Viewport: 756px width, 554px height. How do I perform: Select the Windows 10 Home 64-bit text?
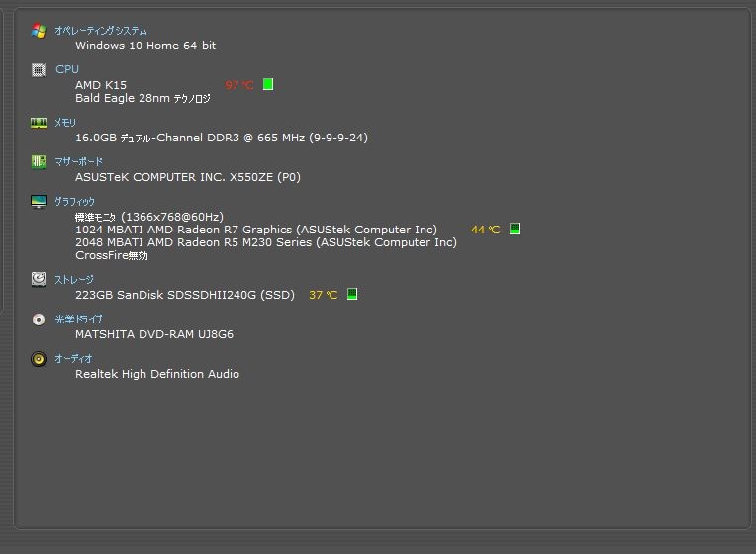pos(145,46)
